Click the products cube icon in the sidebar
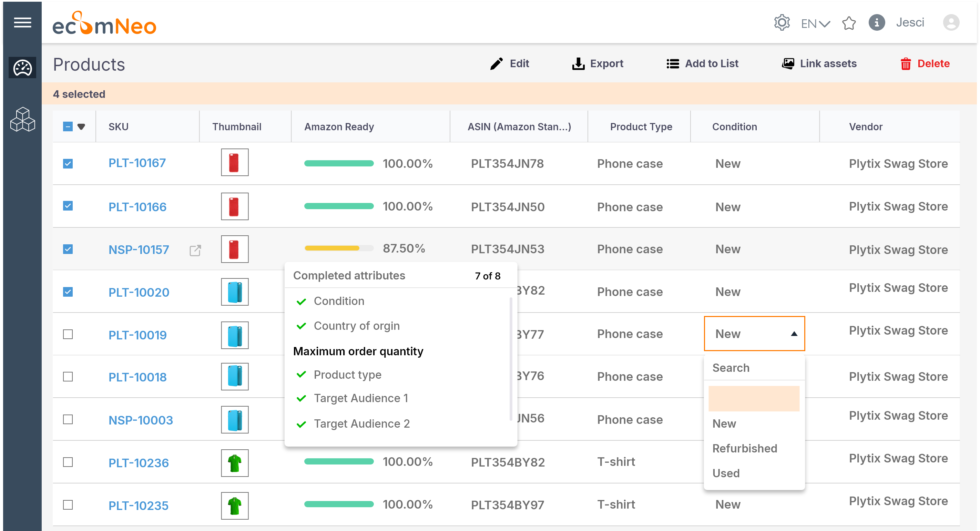Image resolution: width=980 pixels, height=531 pixels. tap(22, 120)
